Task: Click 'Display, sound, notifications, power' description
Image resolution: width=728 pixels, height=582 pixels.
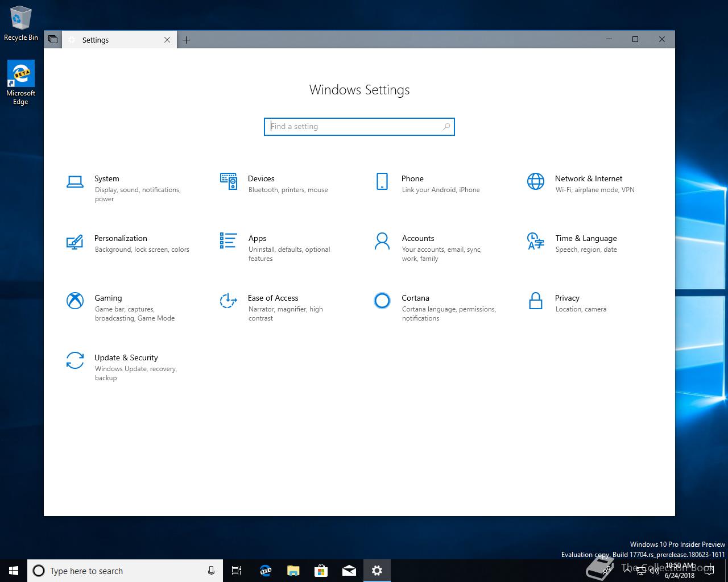Action: tap(138, 194)
